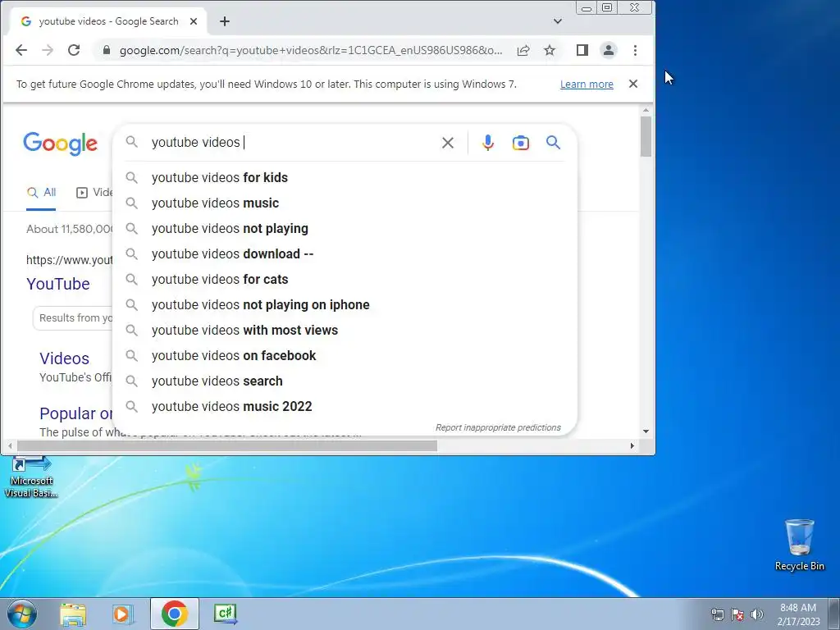The height and width of the screenshot is (630, 840).
Task: Pick suggestion youtube videos music
Action: pos(345,203)
